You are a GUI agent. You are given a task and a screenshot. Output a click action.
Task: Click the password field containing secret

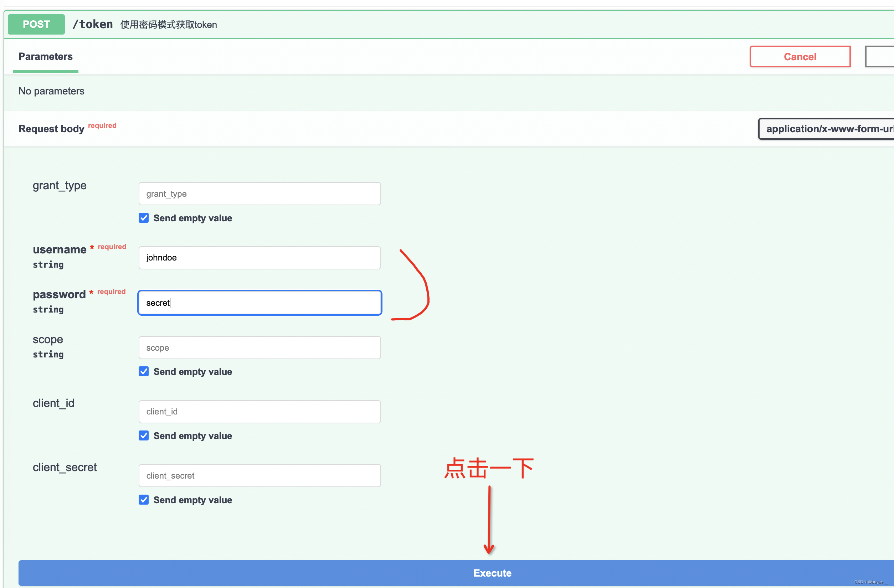pos(260,303)
